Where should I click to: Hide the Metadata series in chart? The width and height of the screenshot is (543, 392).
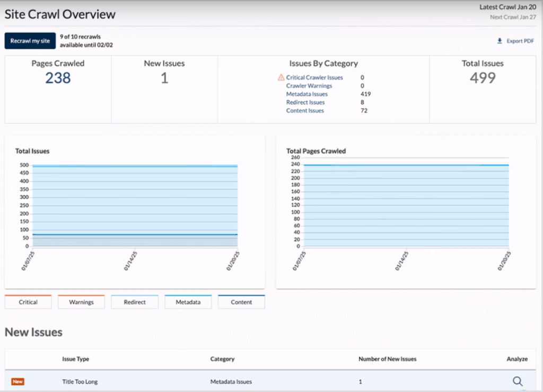(x=188, y=302)
